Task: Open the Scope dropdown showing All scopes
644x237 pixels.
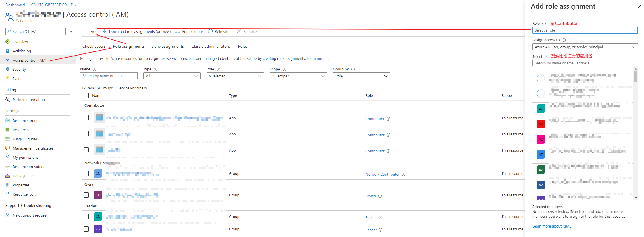Action: (298, 76)
